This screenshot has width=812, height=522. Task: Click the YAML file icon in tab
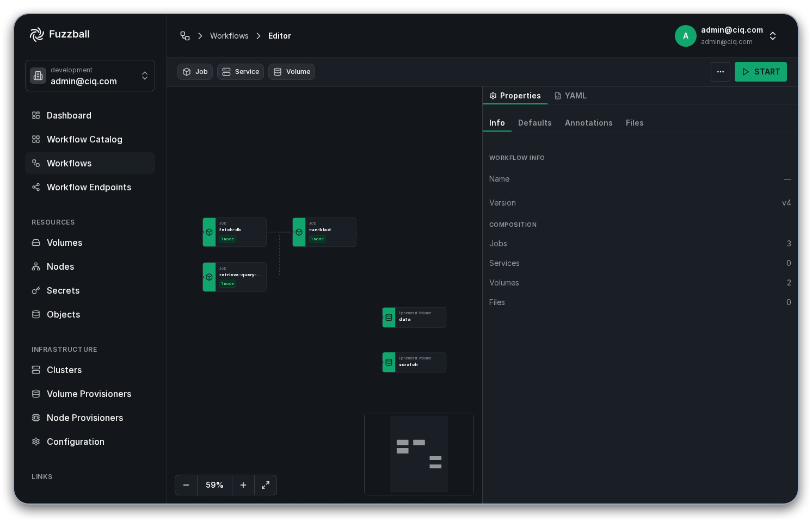558,96
